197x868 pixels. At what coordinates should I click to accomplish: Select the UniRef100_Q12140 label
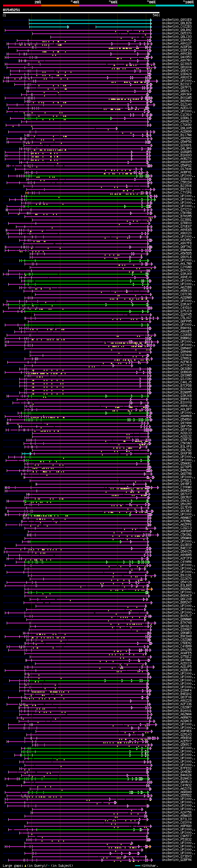pos(177,104)
